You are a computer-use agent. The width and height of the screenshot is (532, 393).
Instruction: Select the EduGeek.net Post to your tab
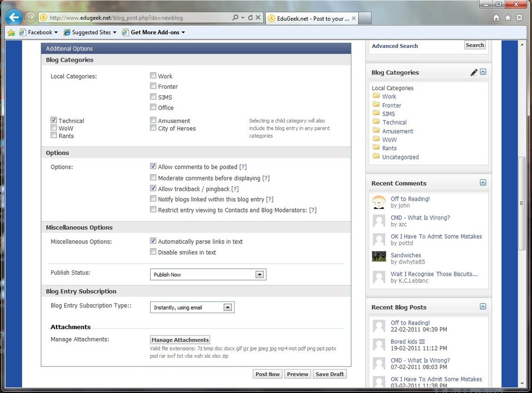click(312, 19)
